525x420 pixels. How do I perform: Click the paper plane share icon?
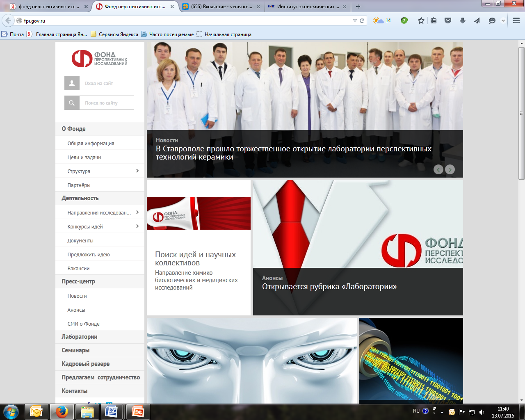(x=477, y=21)
